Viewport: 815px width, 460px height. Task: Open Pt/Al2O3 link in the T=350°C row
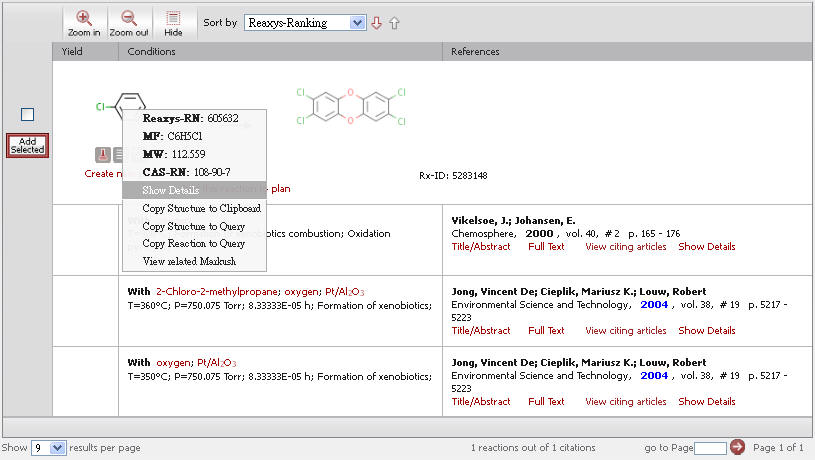pyautogui.click(x=217, y=363)
